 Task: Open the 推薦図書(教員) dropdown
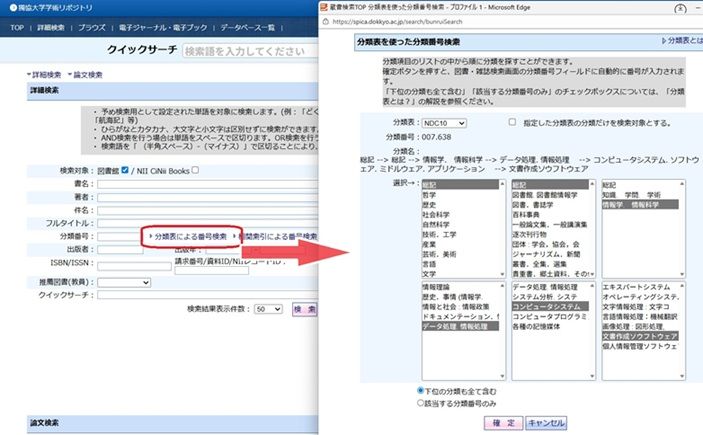click(x=124, y=282)
